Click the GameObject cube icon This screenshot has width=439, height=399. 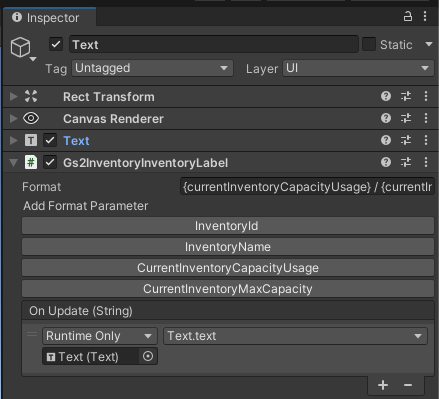[x=20, y=47]
